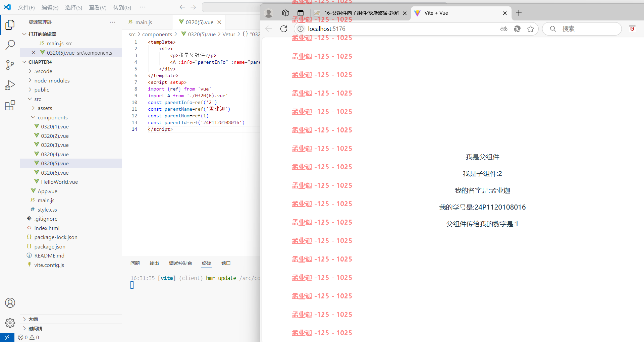Close the 0320(5).vue editor tab
This screenshot has width=644, height=342.
[219, 22]
